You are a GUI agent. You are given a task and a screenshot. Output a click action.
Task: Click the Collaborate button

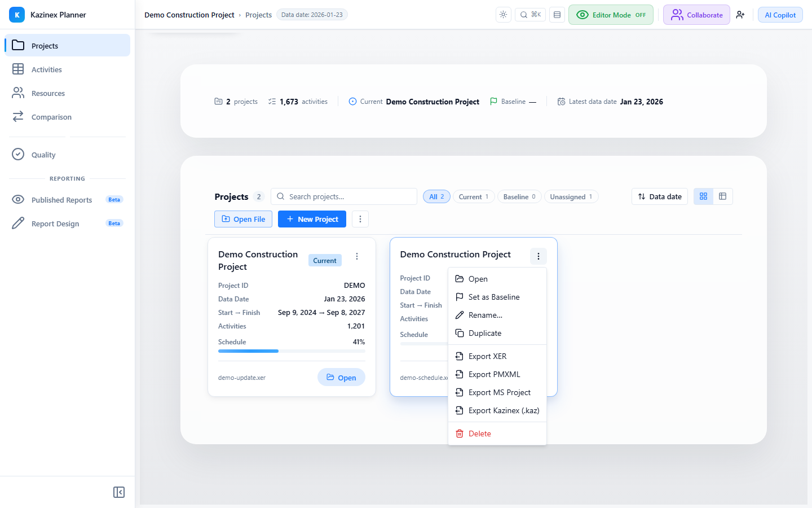[x=696, y=15]
